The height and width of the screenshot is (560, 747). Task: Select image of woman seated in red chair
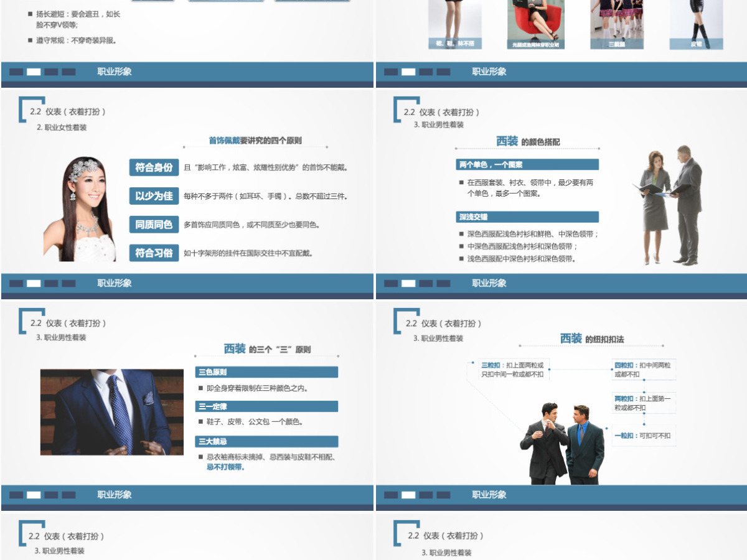point(536,24)
